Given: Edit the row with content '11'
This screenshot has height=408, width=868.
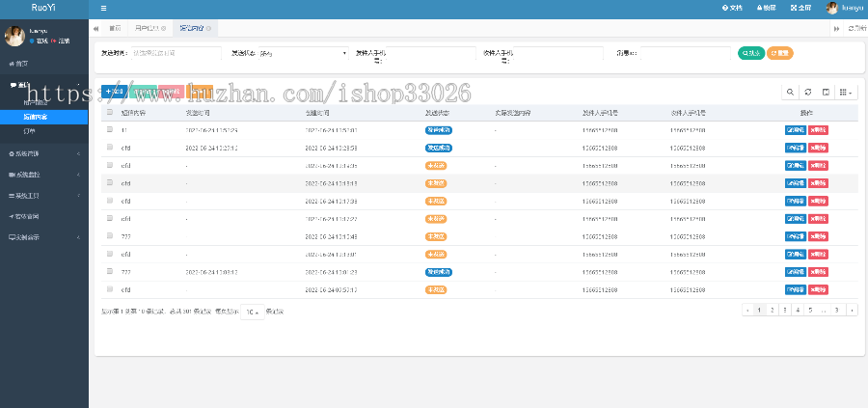Looking at the screenshot, I should pos(796,130).
